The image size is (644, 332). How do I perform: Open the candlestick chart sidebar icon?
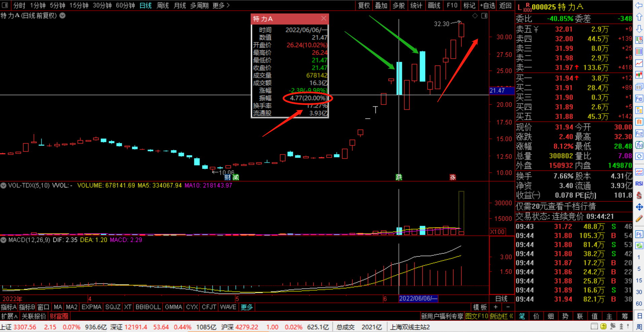click(639, 75)
